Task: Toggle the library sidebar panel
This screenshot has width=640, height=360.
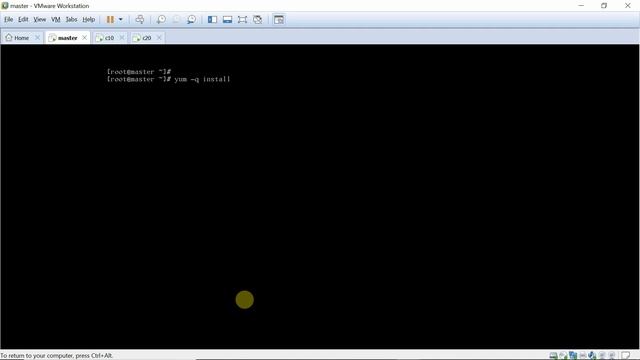Action: 212,20
